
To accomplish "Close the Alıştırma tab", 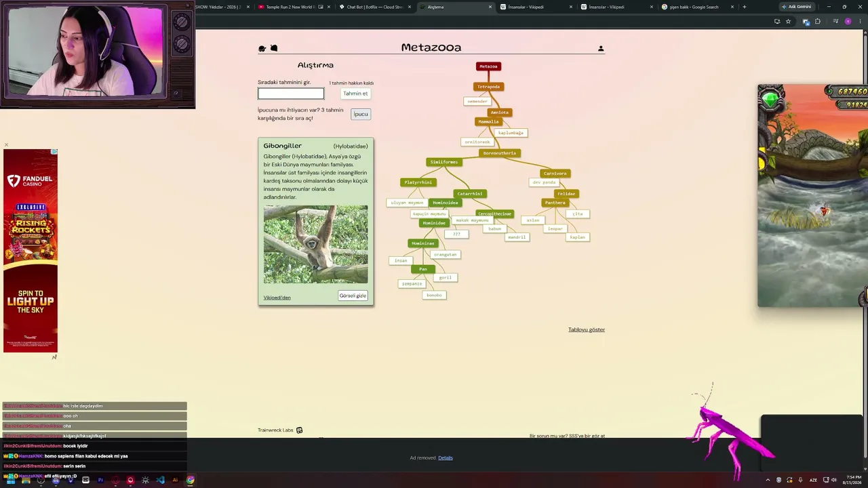I will pos(490,7).
